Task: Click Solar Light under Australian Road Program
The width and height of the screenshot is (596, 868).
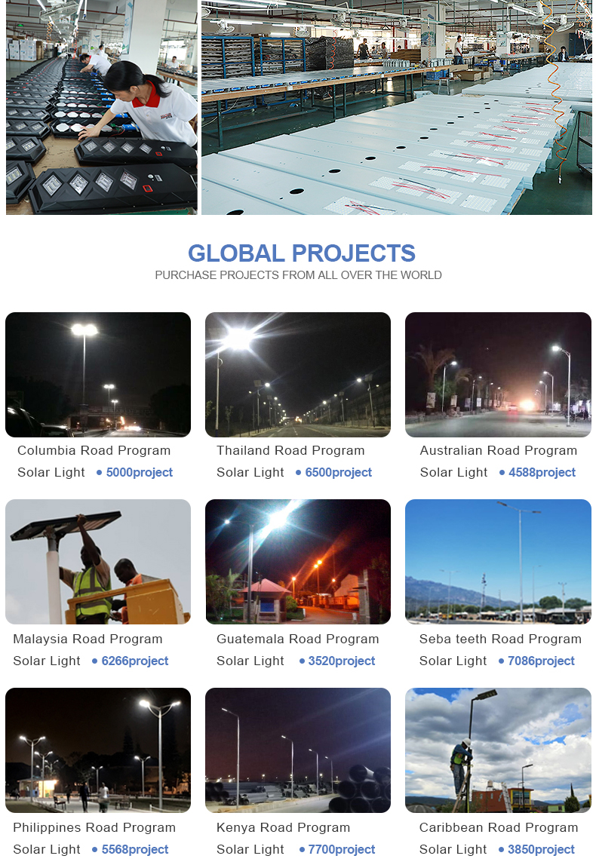Action: 454,473
